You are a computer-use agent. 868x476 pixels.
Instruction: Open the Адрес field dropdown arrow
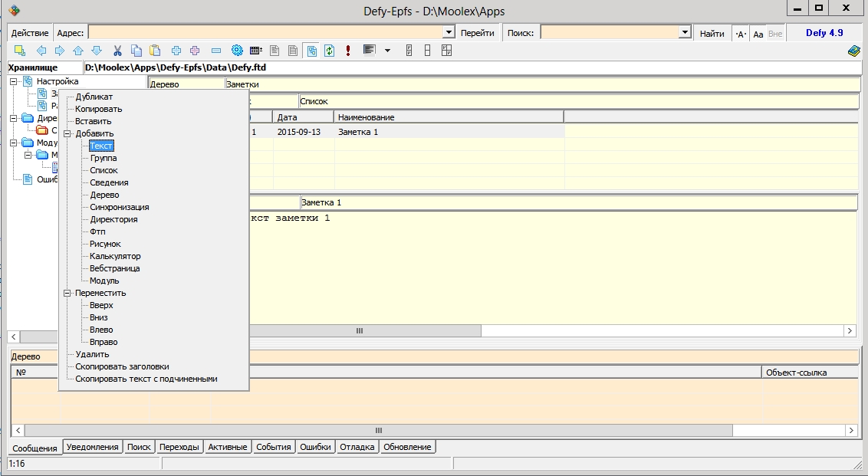click(449, 33)
